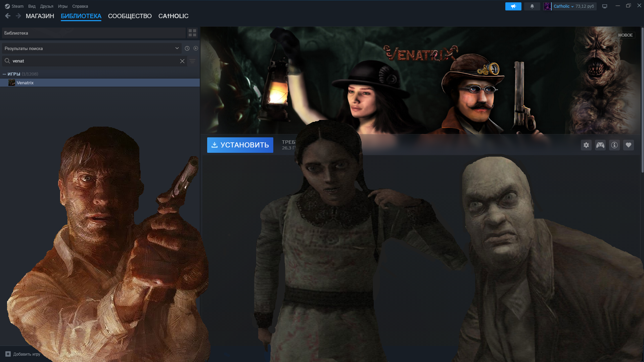Click the Venatrix hero banner
Screen dimensions: 644x362
(x=420, y=80)
